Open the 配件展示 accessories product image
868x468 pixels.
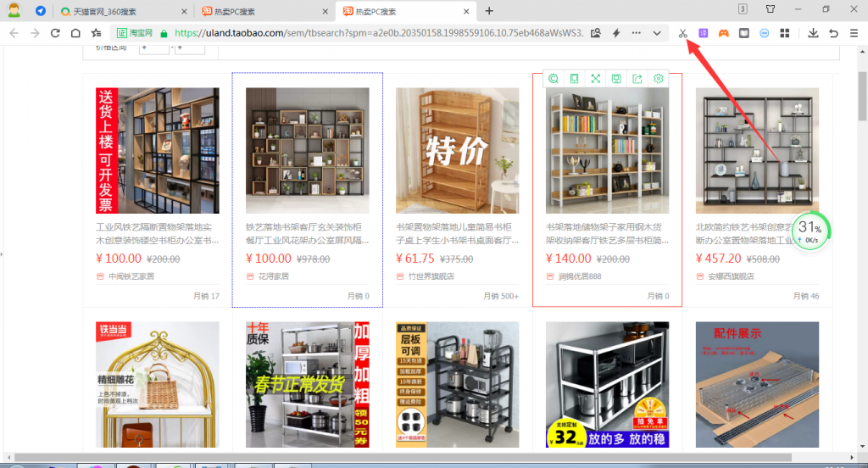757,385
